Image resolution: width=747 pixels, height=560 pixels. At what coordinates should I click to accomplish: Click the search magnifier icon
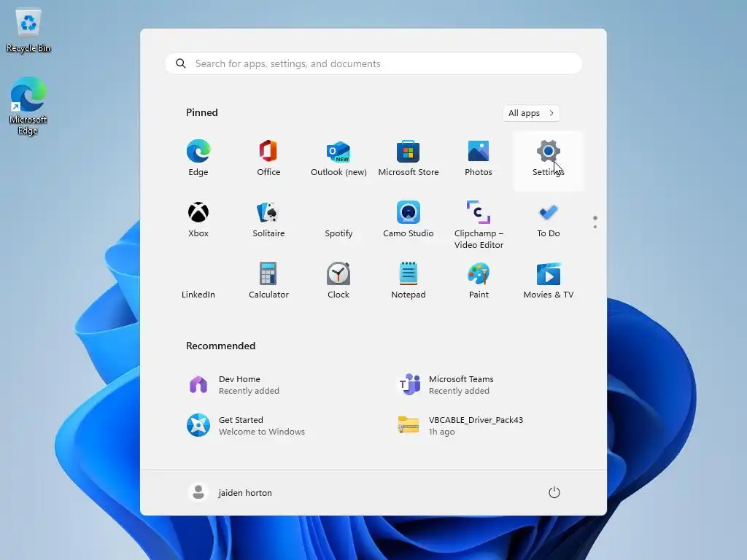click(181, 63)
